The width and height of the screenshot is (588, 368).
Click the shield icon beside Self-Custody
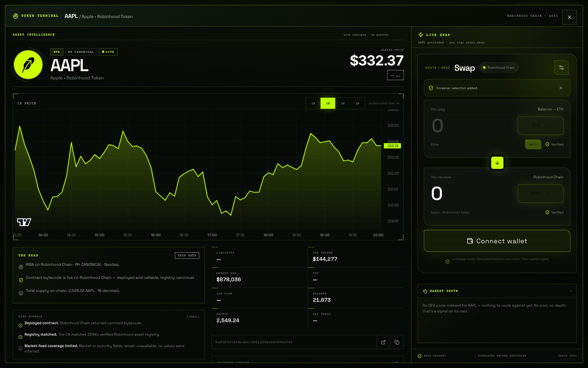(x=419, y=356)
